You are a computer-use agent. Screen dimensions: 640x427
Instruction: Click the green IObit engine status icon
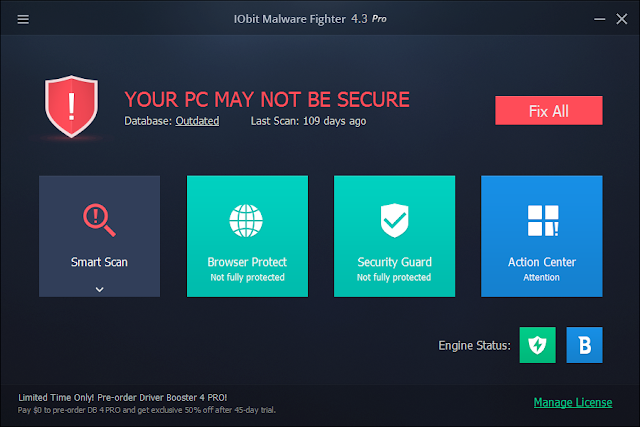pos(537,345)
